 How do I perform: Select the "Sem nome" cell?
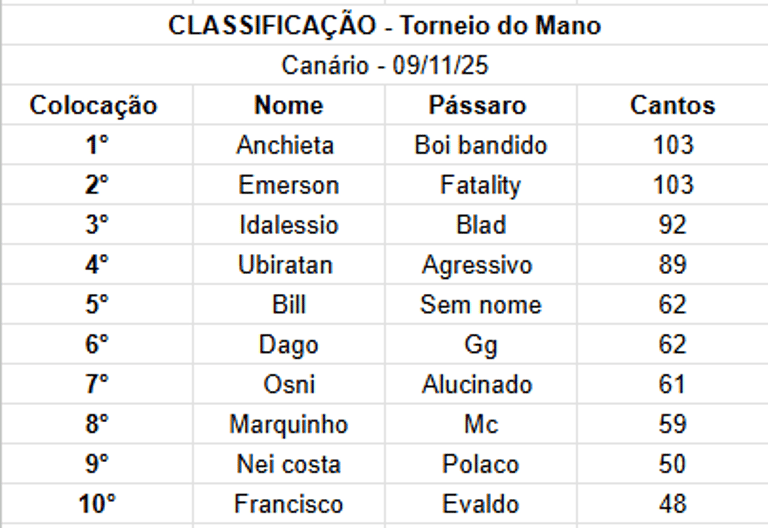click(480, 305)
